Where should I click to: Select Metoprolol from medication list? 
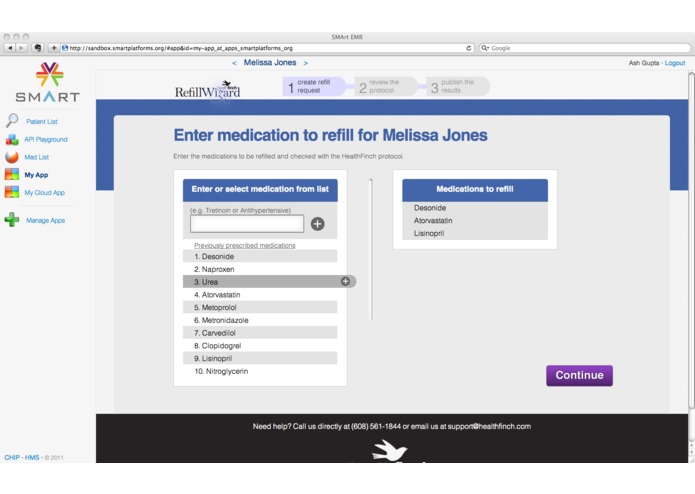click(260, 307)
